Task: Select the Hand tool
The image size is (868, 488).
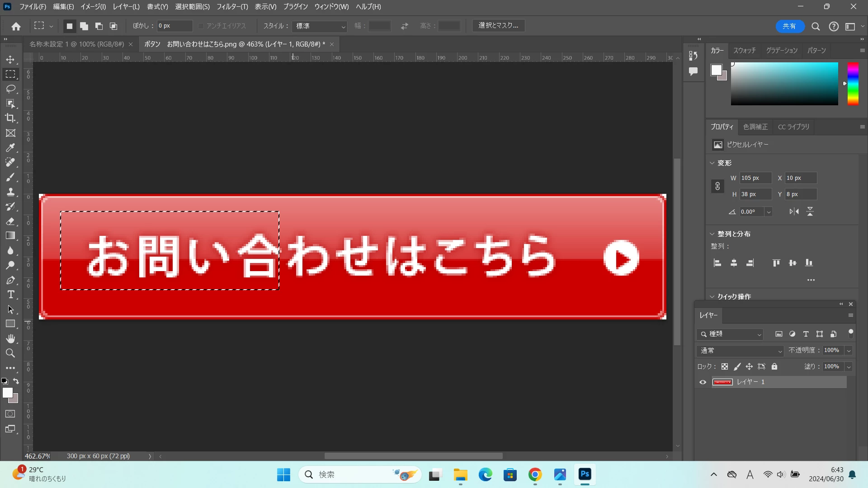Action: point(10,338)
